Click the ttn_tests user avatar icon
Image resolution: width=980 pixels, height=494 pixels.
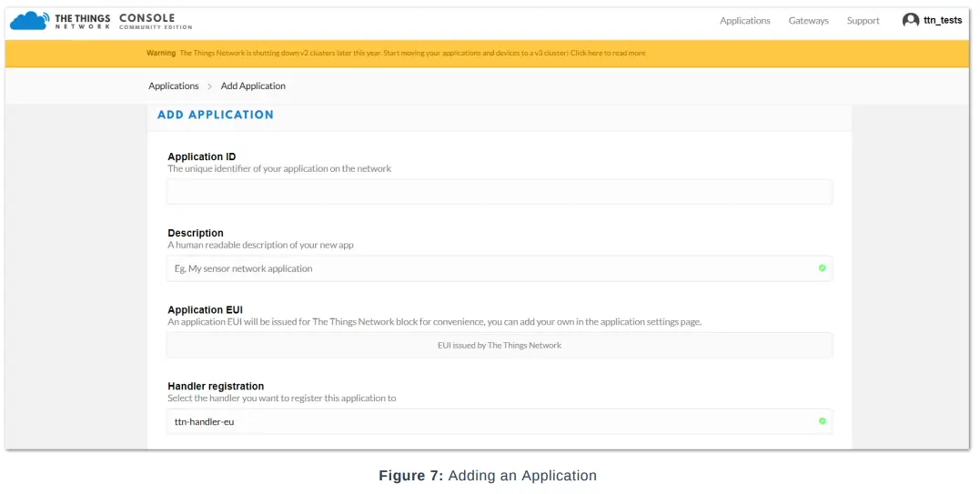[x=910, y=21]
